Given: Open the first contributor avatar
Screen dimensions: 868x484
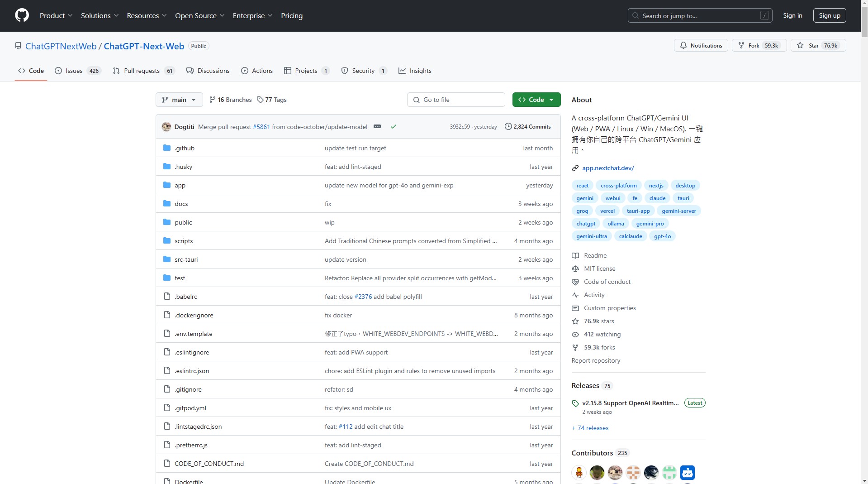Looking at the screenshot, I should tap(579, 472).
